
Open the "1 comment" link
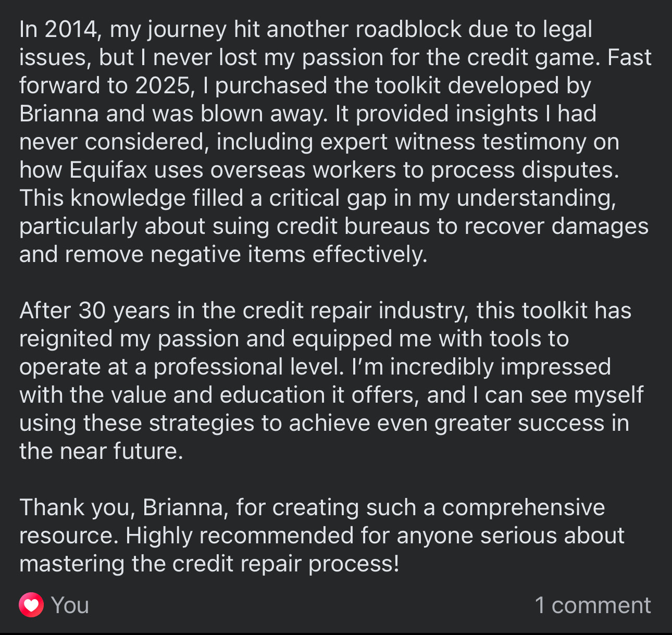point(592,605)
